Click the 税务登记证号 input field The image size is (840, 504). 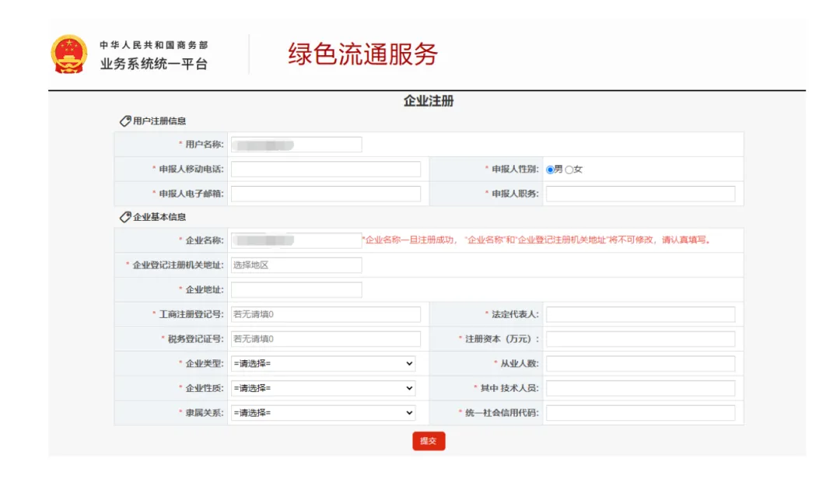coord(325,339)
